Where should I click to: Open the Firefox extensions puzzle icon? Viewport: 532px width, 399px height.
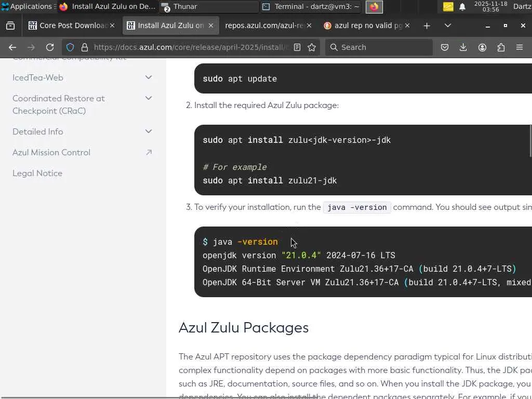pyautogui.click(x=501, y=47)
